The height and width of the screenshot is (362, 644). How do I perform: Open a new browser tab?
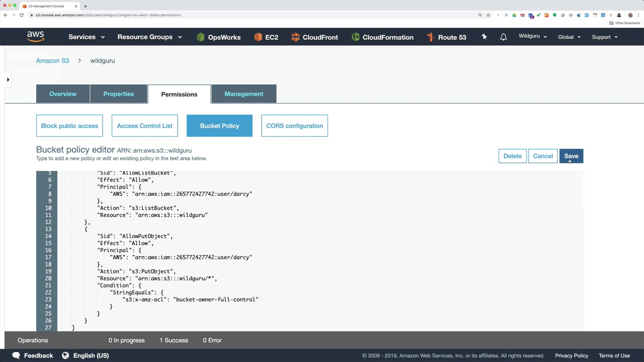tap(86, 6)
